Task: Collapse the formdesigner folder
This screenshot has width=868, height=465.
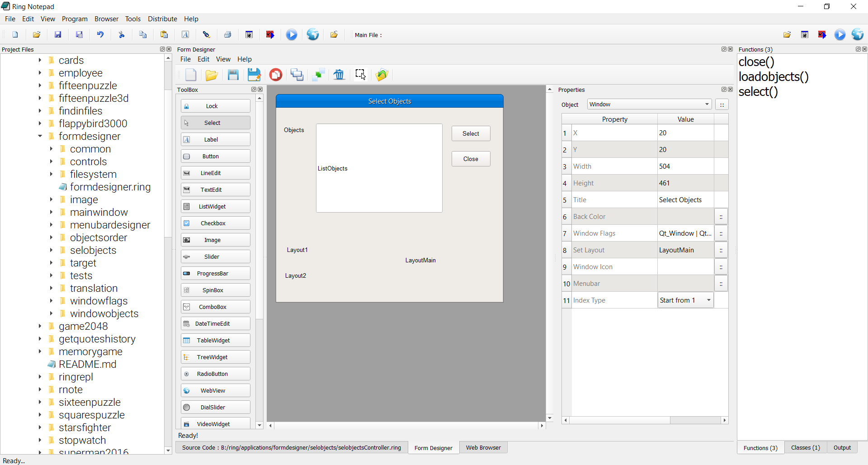Action: click(x=40, y=136)
